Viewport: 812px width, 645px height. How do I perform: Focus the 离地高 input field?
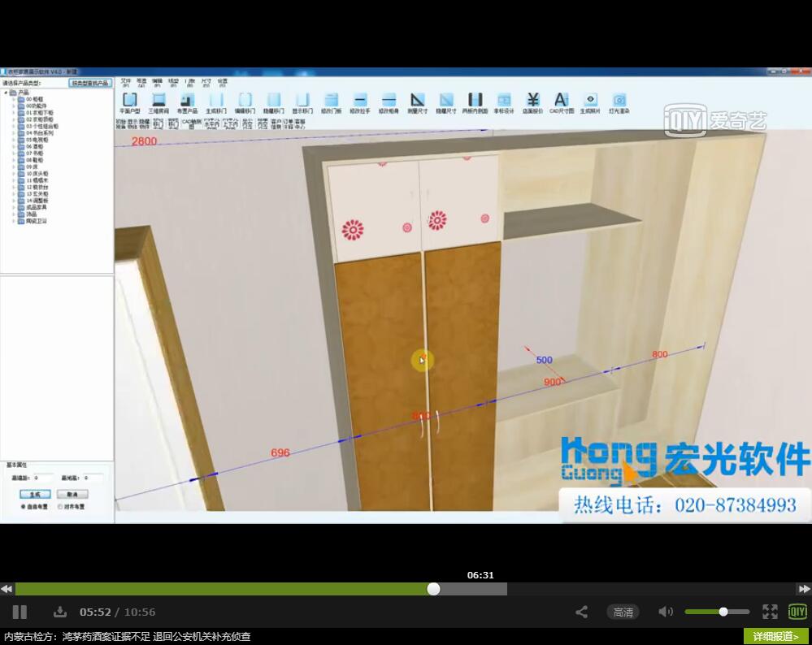(x=93, y=478)
